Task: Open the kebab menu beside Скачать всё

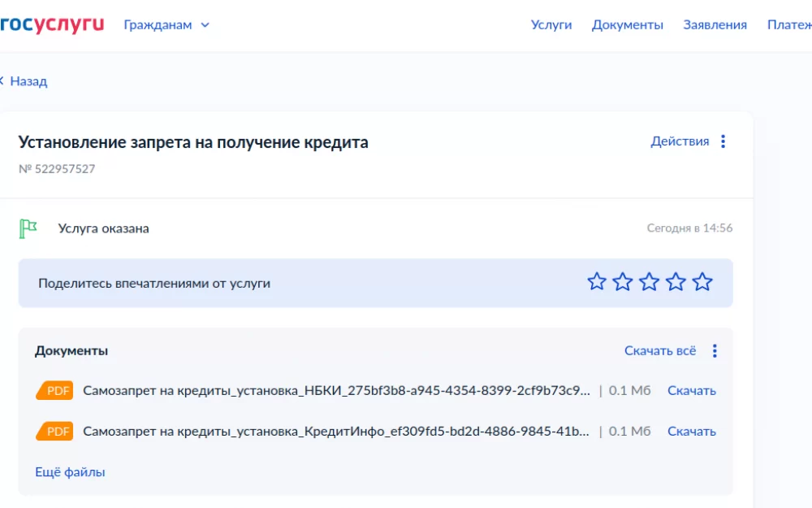Action: [x=715, y=350]
